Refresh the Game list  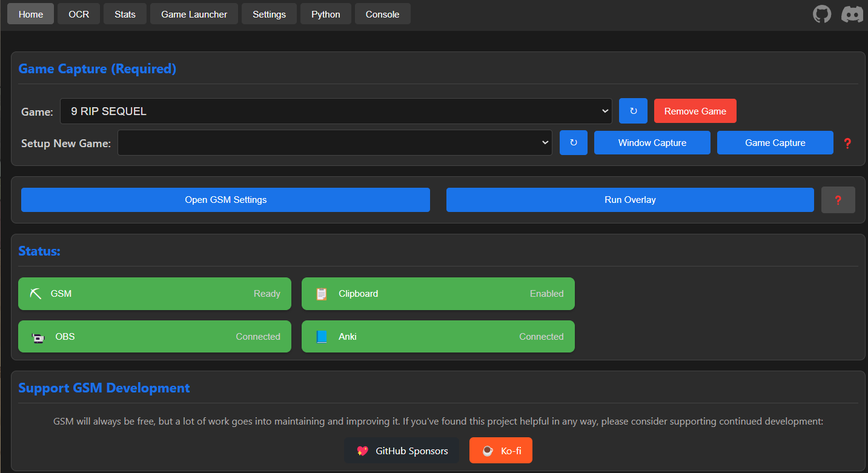633,111
